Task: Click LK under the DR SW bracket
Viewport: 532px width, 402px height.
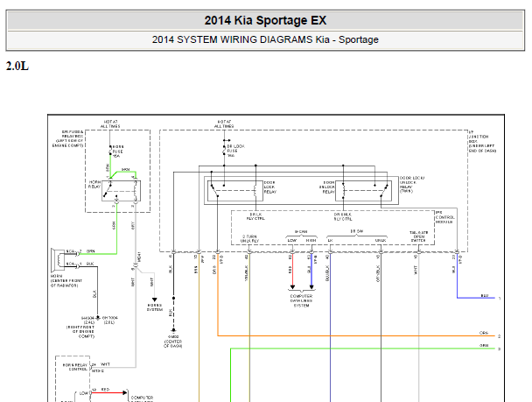Action: [x=330, y=240]
